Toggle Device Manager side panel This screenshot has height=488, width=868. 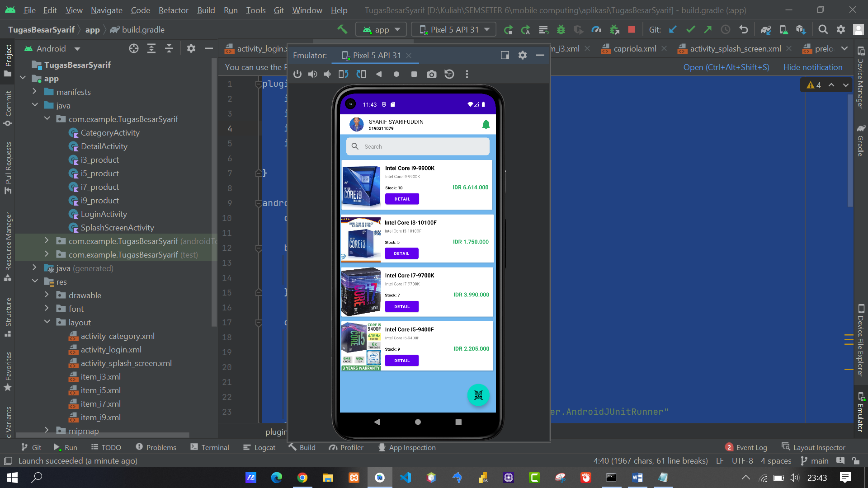point(860,77)
